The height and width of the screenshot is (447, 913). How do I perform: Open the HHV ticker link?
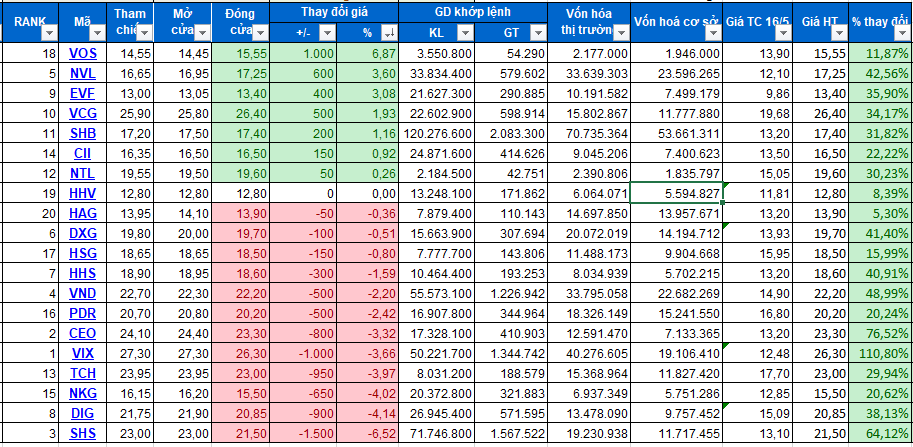[83, 193]
